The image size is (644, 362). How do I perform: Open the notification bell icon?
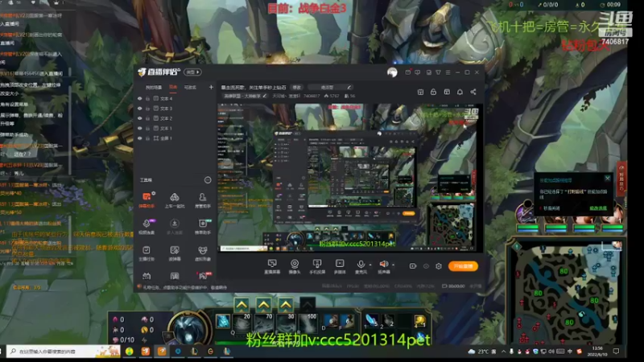tap(460, 92)
